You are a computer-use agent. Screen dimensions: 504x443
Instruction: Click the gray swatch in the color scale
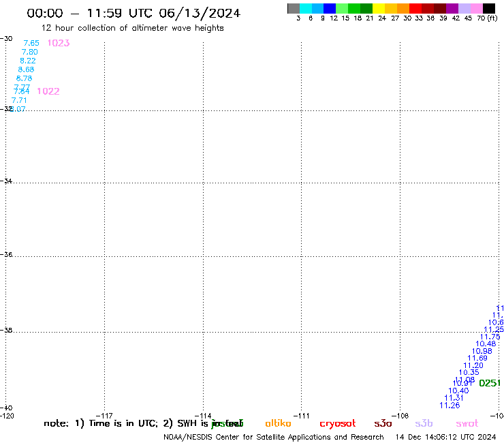(294, 8)
